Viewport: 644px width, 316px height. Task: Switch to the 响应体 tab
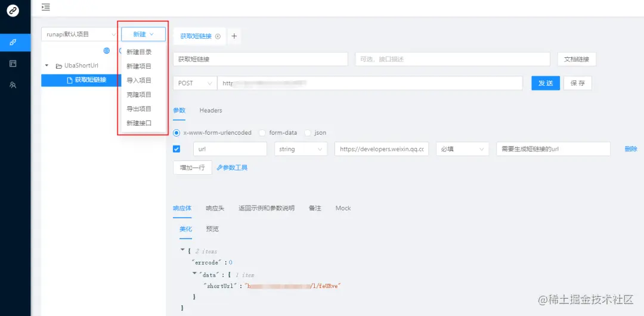182,208
